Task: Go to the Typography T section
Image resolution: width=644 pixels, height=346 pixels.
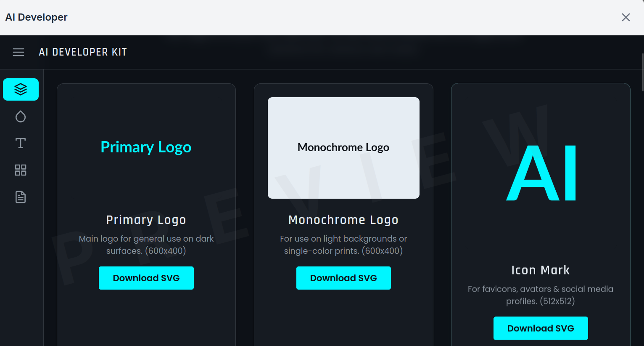Action: 21,144
